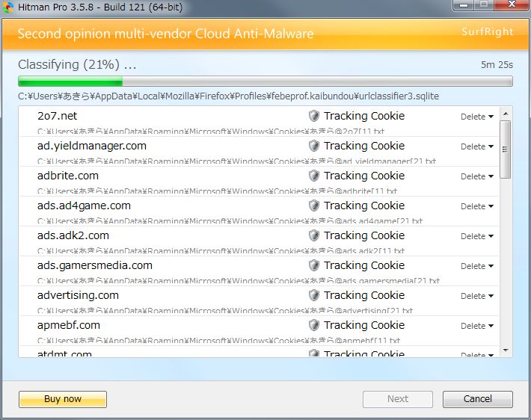Click shield icon for ad.yieldmanager.com entry
Image resolution: width=531 pixels, height=420 pixels.
coord(314,146)
